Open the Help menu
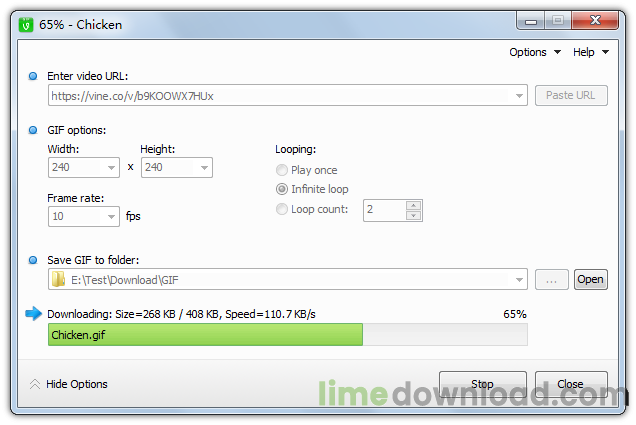Viewport: 636px width, 425px height. click(x=591, y=52)
